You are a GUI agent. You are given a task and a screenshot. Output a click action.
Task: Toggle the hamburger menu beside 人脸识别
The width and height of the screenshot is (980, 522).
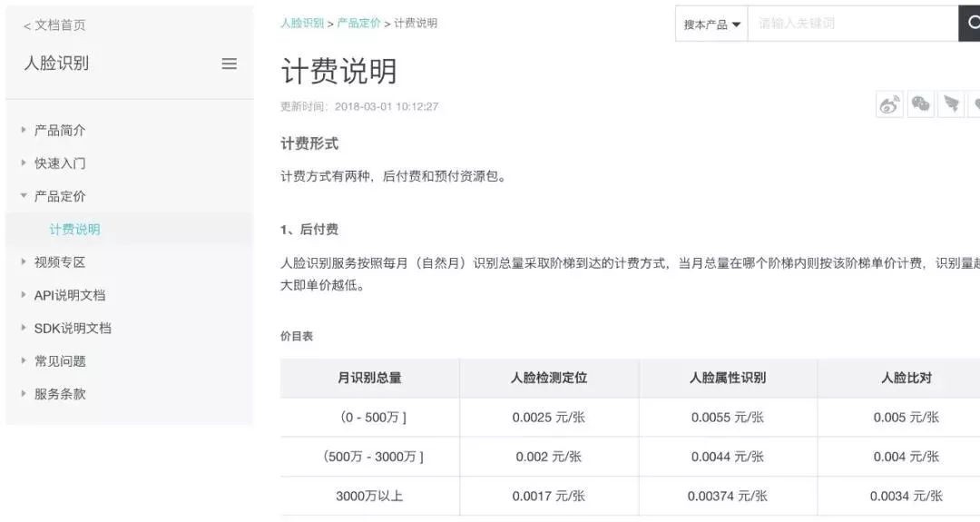coord(230,64)
